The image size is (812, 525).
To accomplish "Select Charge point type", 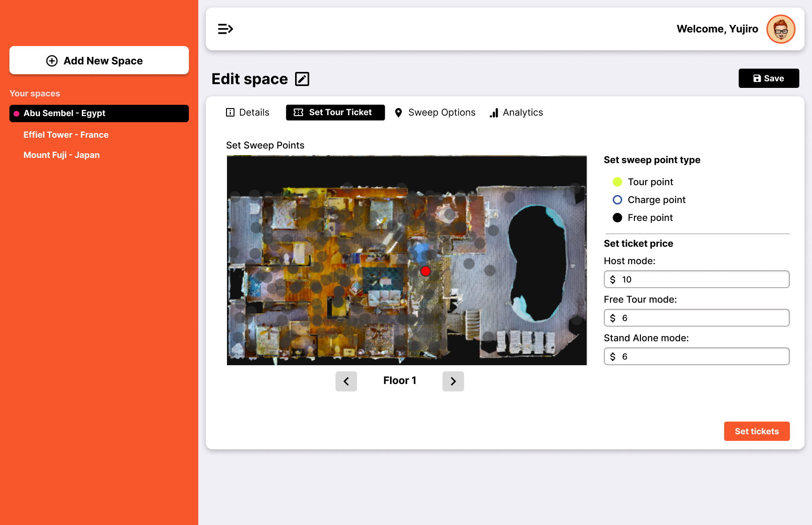I will coord(617,200).
